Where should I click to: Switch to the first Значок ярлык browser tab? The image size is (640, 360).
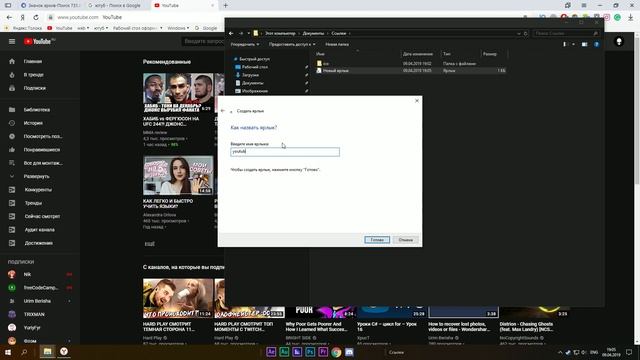tap(50, 5)
